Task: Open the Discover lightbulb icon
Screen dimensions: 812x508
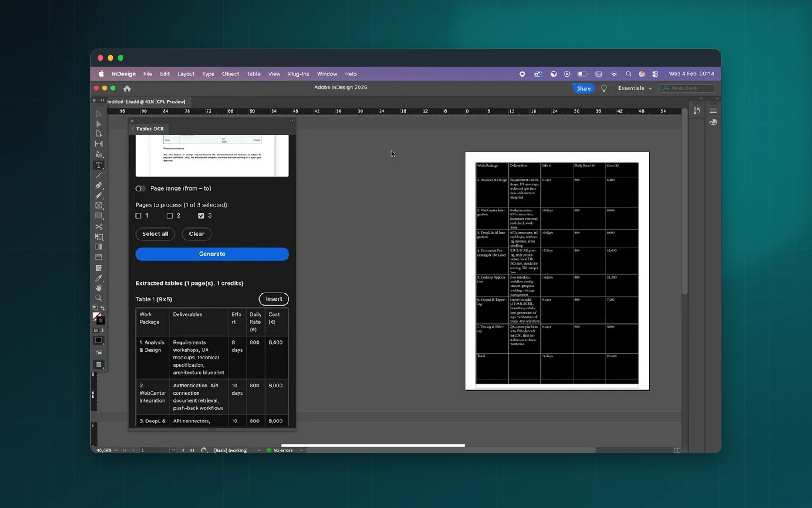Action: pyautogui.click(x=604, y=88)
